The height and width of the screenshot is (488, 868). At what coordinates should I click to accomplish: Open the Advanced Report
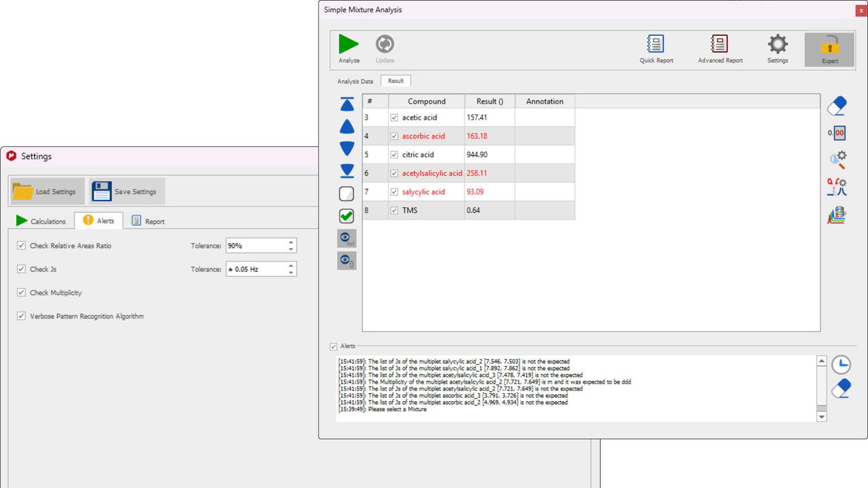[x=720, y=49]
